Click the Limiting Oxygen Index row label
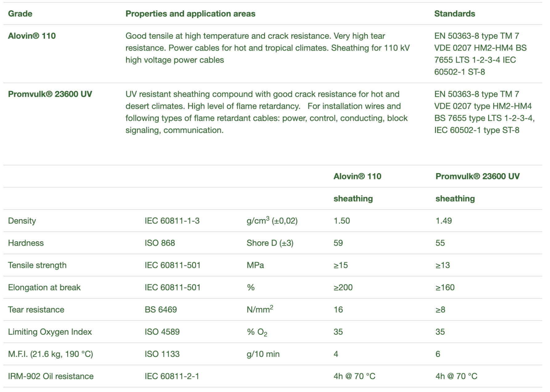Viewport: 550px width, 392px height. click(x=50, y=332)
